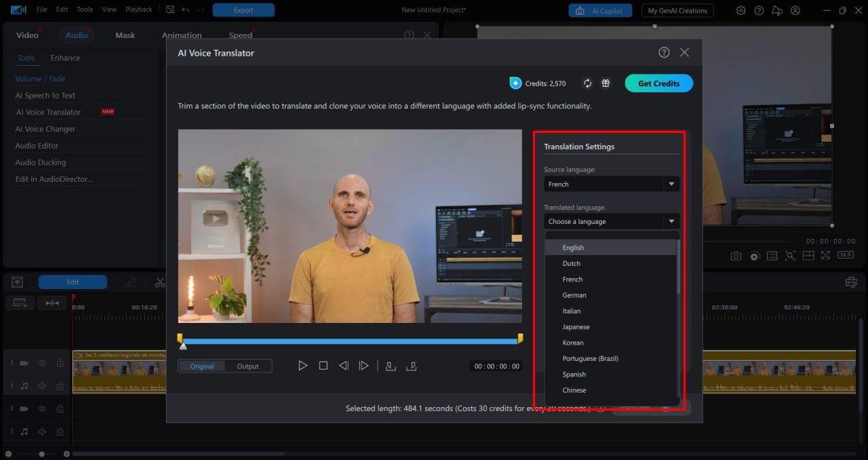Click the timeline zoom slider at bottom left
This screenshot has height=460, width=868.
tap(41, 454)
